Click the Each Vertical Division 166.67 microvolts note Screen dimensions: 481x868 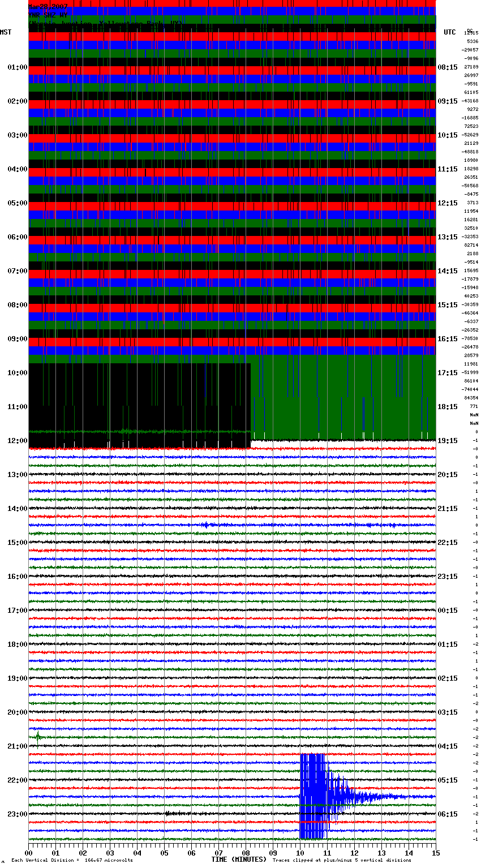pyautogui.click(x=72, y=860)
